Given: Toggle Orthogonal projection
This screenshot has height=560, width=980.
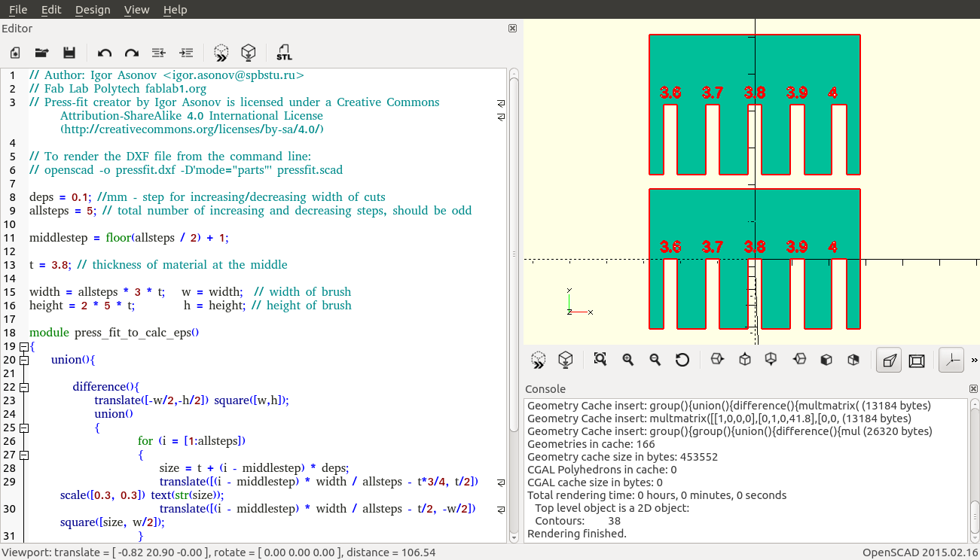Looking at the screenshot, I should click(x=917, y=360).
